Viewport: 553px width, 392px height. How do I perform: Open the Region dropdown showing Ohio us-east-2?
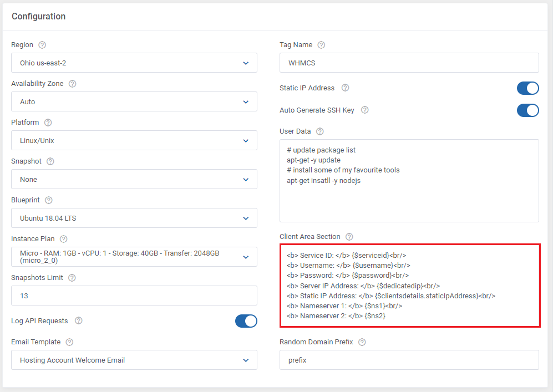pos(134,63)
